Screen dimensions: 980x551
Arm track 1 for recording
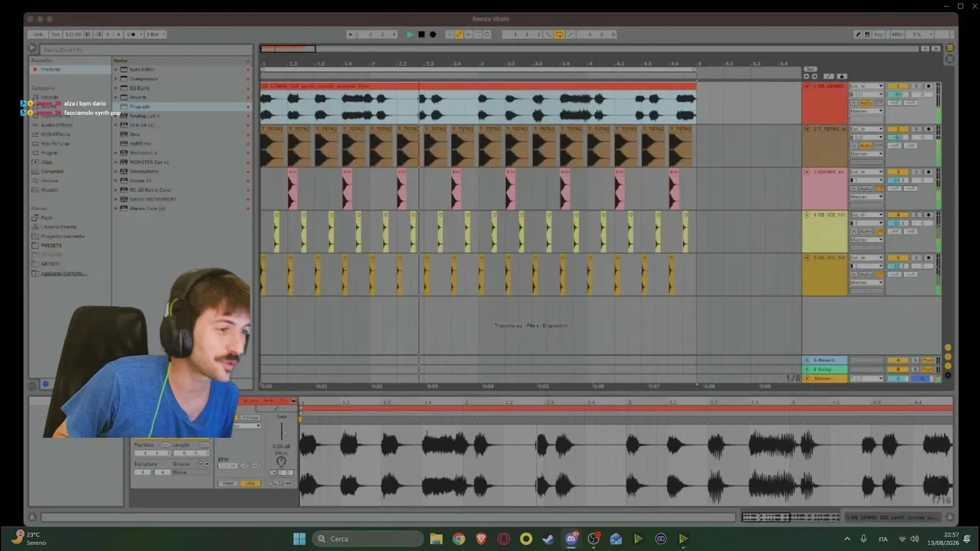[929, 86]
